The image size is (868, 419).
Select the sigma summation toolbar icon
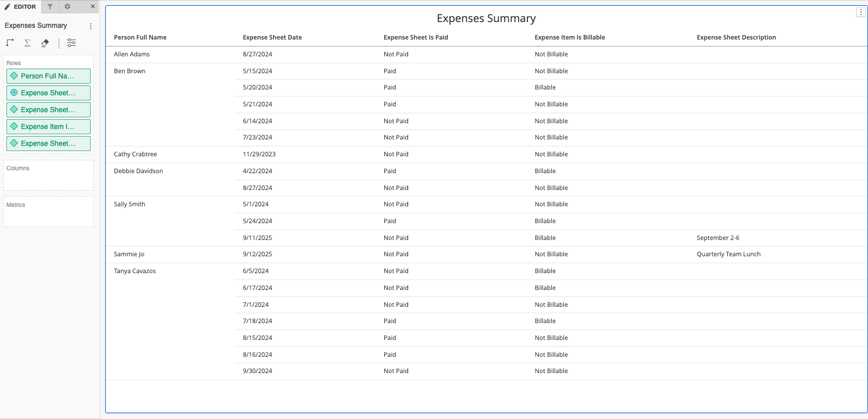pyautogui.click(x=27, y=42)
